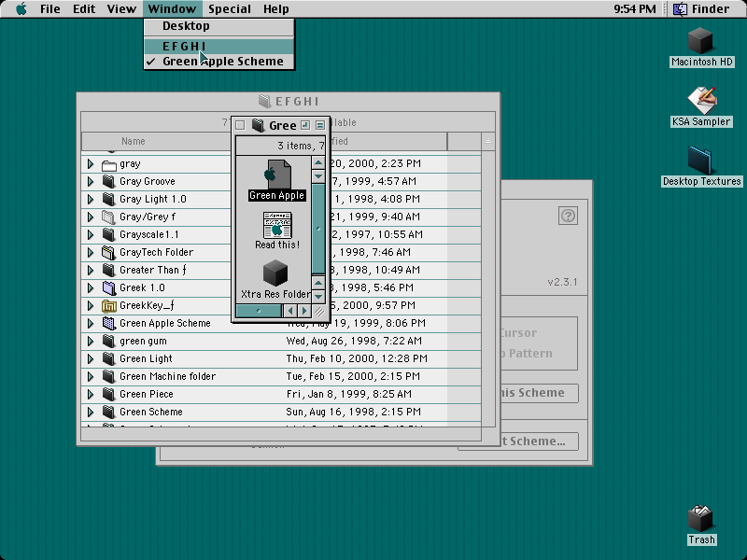Click the vertical scrollbar up arrow in Green window
747x560 pixels.
(318, 163)
